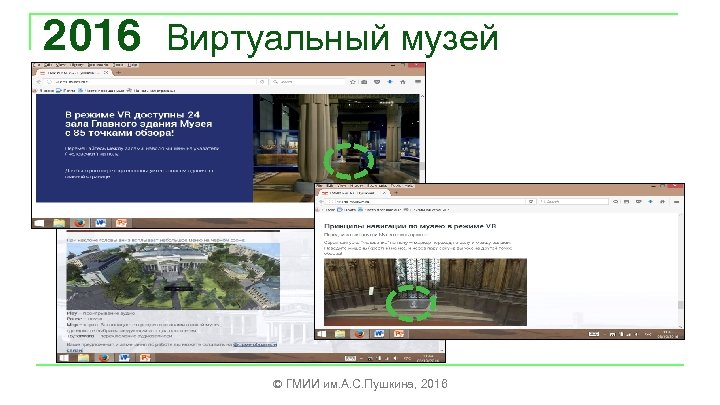Click the Search field in the navigation window

pos(574,202)
